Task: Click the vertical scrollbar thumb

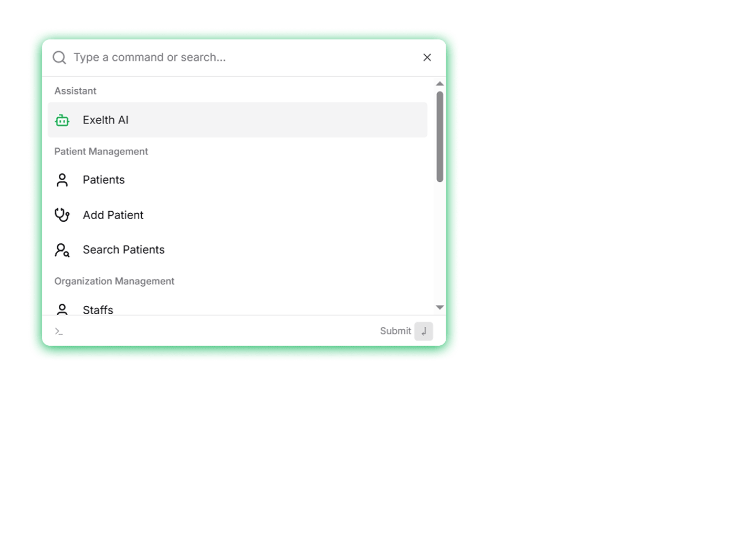Action: pyautogui.click(x=440, y=137)
